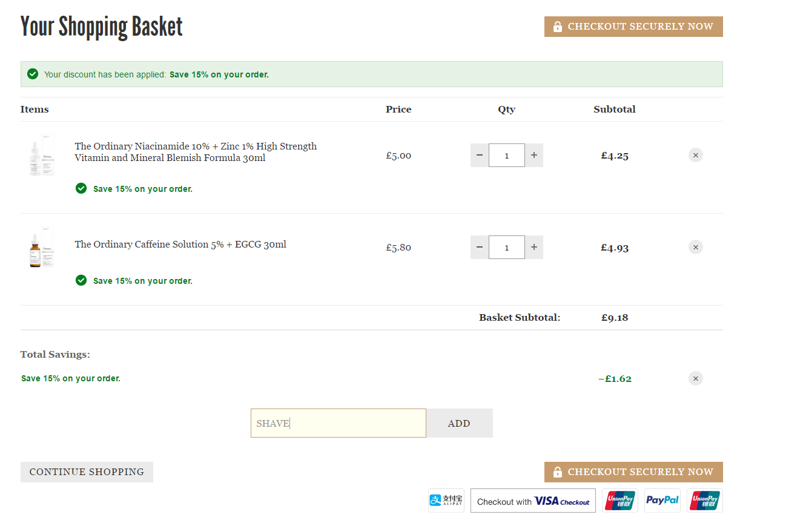Decrease quantity of Caffeine Solution item
Screen dimensions: 806x532
point(480,248)
